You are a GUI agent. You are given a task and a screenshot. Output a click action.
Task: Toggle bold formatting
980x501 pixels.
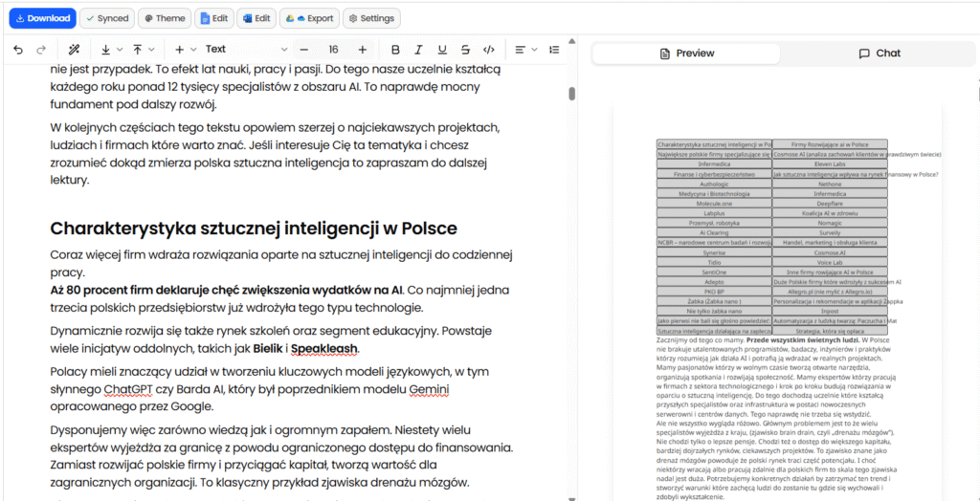[x=394, y=50]
